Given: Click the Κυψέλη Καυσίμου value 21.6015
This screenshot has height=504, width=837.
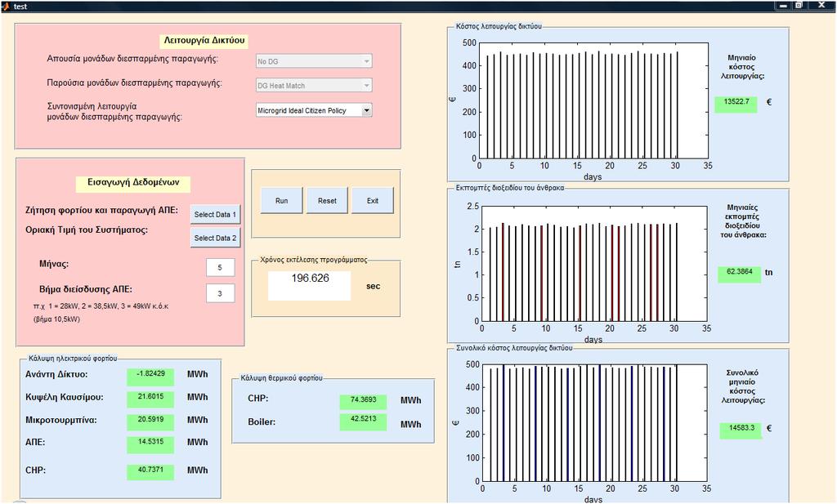Looking at the screenshot, I should click(x=150, y=399).
